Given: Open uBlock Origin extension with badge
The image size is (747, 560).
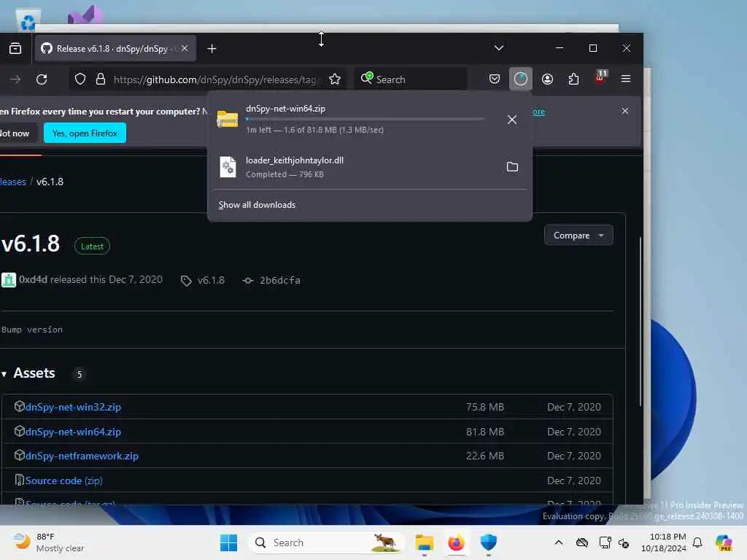Looking at the screenshot, I should [x=600, y=78].
